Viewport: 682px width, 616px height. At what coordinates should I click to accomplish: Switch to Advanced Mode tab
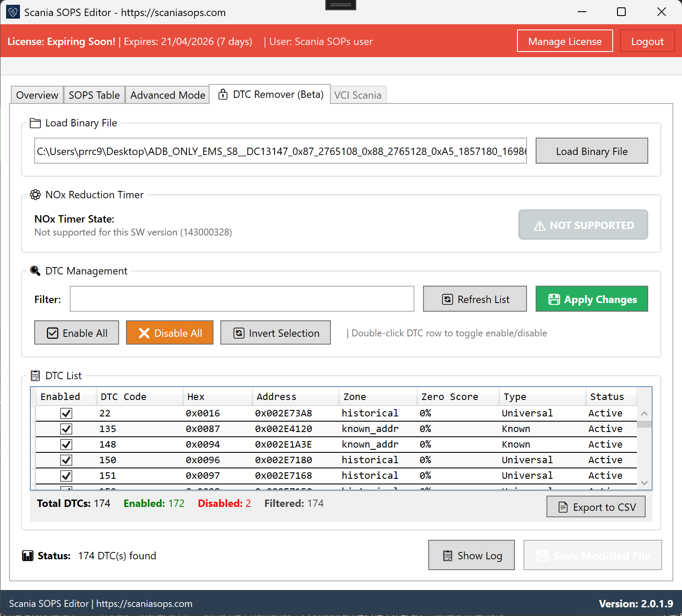168,95
